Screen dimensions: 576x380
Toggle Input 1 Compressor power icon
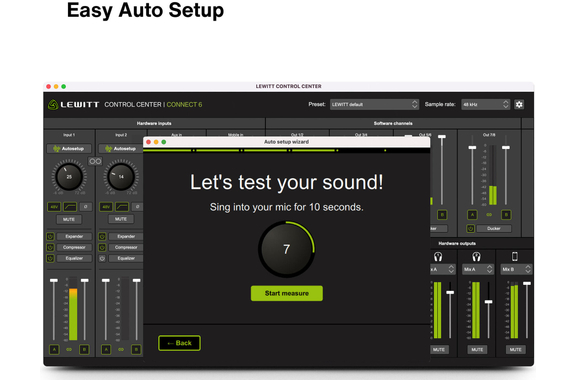tap(50, 247)
